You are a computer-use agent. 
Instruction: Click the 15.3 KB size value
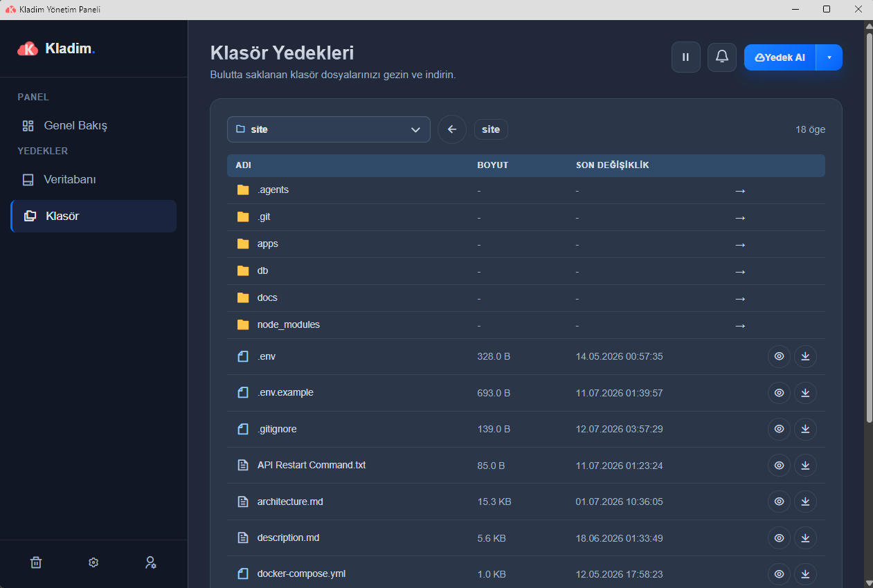[x=494, y=502]
